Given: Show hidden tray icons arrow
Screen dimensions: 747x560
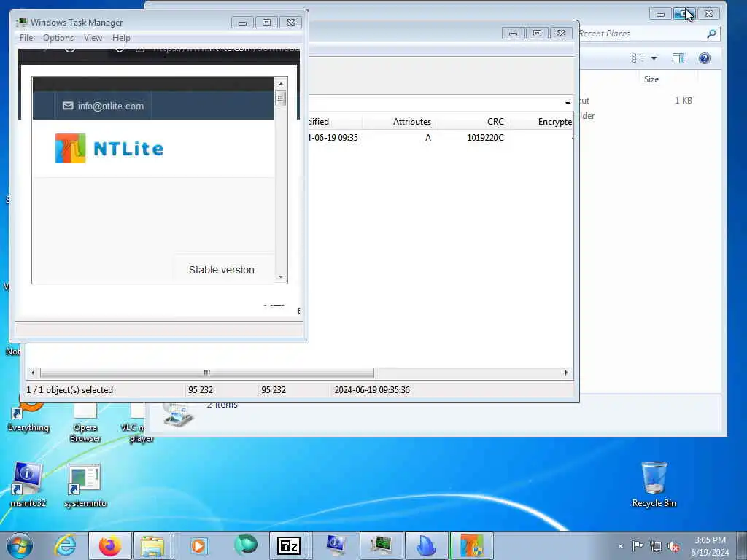Looking at the screenshot, I should pyautogui.click(x=620, y=547).
